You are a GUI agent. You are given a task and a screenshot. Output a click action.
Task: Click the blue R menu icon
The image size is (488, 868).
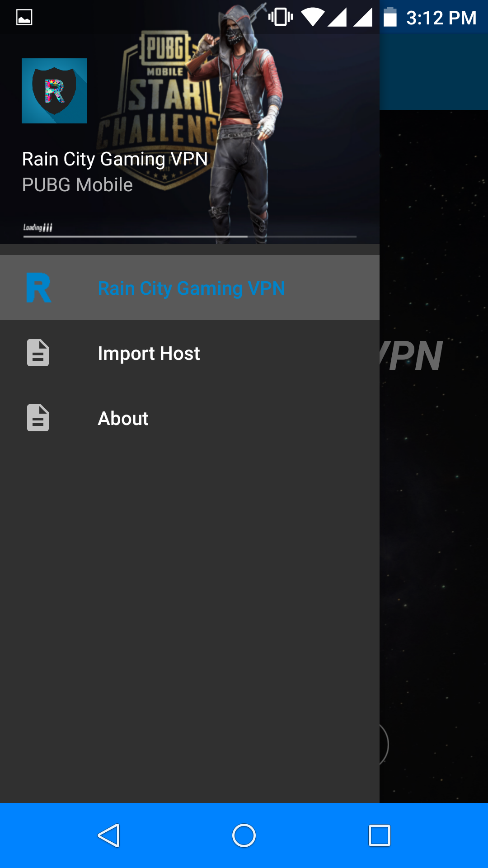(38, 288)
